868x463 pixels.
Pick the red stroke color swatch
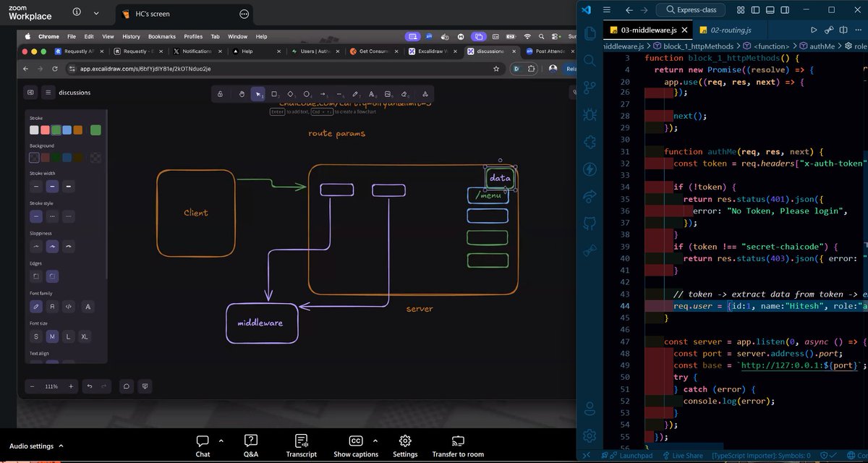click(45, 130)
